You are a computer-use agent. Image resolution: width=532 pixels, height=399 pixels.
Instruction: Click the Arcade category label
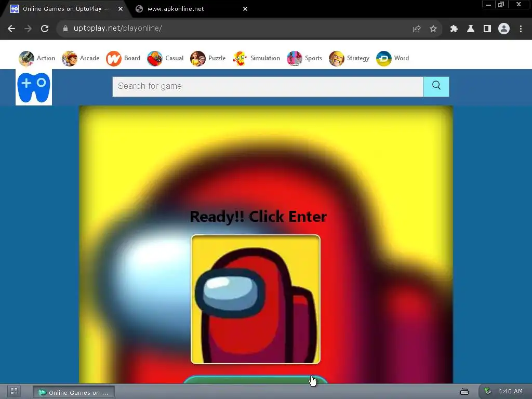89,58
